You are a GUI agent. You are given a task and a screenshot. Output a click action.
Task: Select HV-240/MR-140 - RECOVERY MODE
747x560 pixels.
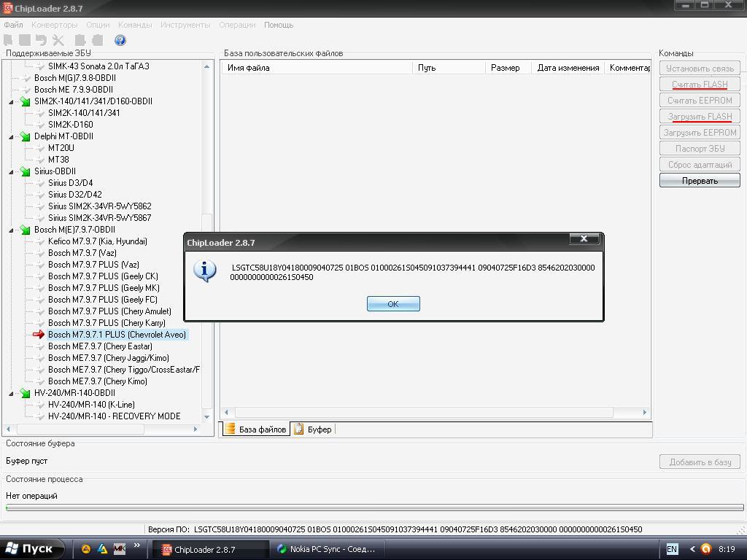pyautogui.click(x=115, y=416)
